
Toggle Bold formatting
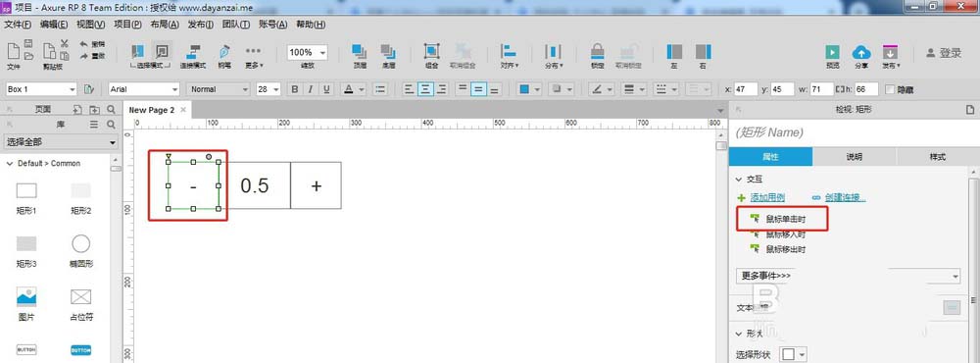pos(294,89)
